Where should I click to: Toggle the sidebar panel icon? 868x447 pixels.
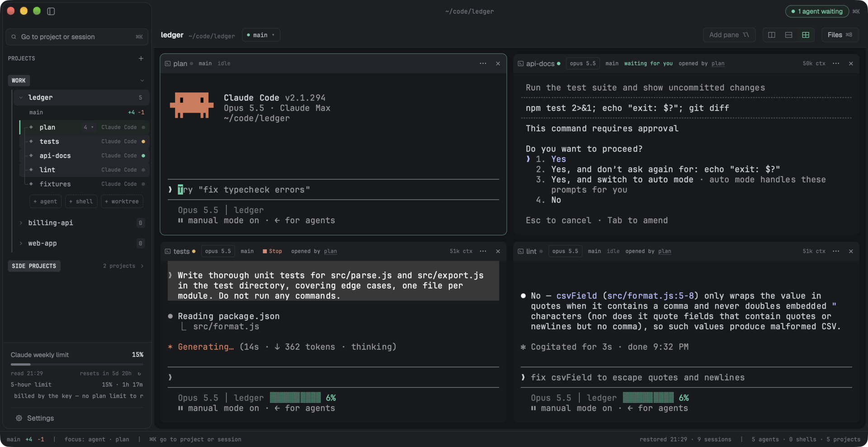51,11
